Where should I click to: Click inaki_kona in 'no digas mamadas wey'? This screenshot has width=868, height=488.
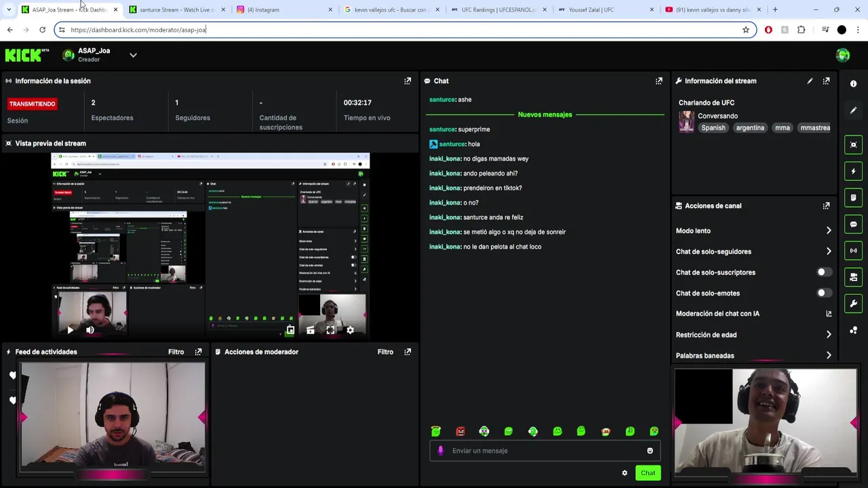pyautogui.click(x=445, y=159)
